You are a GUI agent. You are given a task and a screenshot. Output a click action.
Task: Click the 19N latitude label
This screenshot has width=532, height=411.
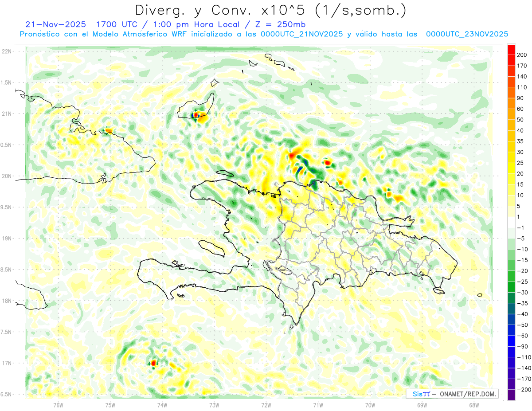coord(7,239)
